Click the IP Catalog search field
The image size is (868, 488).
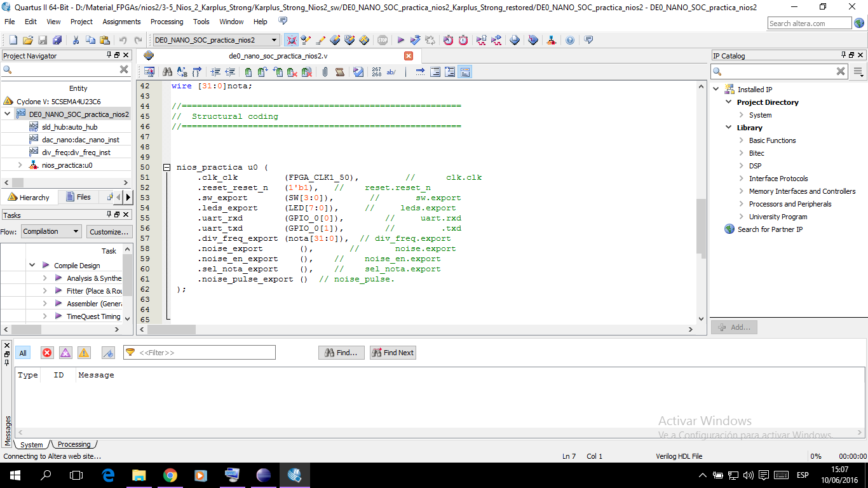[780, 71]
